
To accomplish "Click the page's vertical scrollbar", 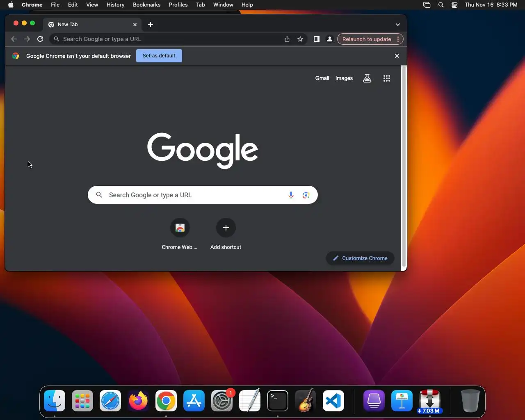I will (x=404, y=166).
